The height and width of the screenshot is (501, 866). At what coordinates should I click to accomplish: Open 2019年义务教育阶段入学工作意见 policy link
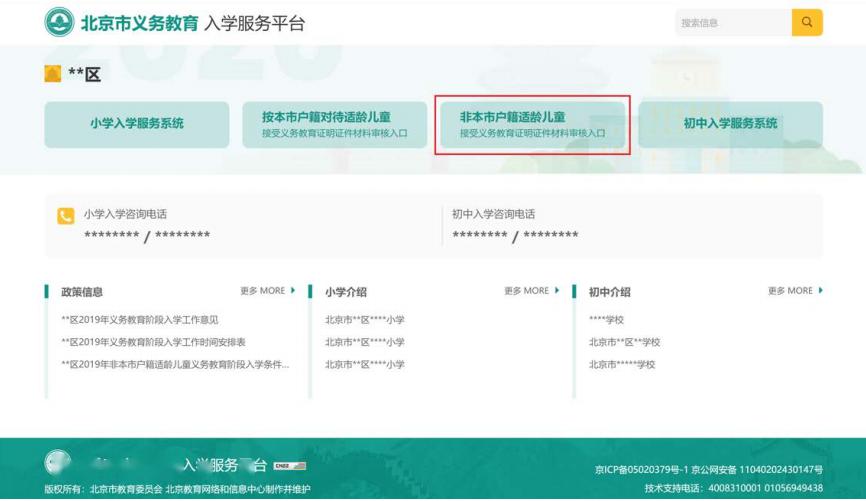click(140, 320)
